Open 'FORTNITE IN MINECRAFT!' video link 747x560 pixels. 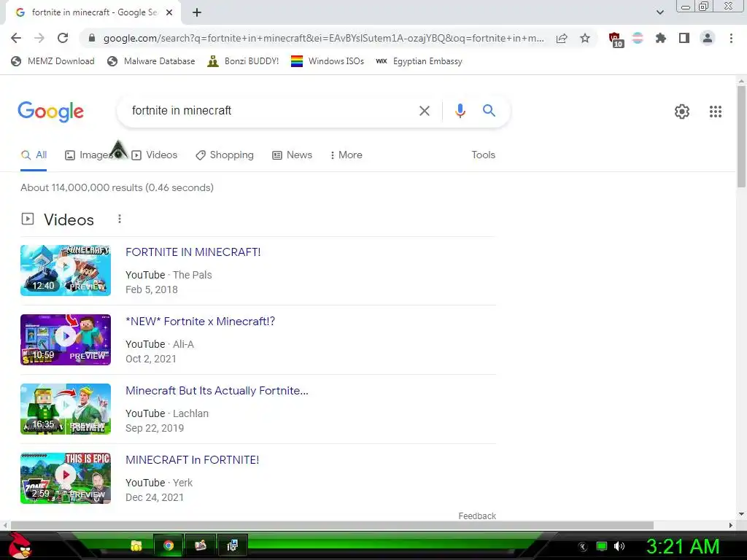[x=193, y=252]
